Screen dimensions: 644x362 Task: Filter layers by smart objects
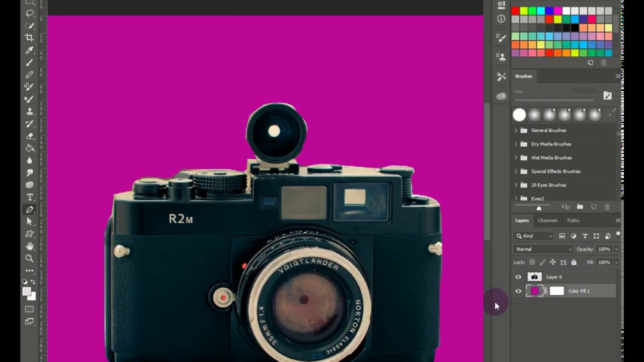pos(608,236)
